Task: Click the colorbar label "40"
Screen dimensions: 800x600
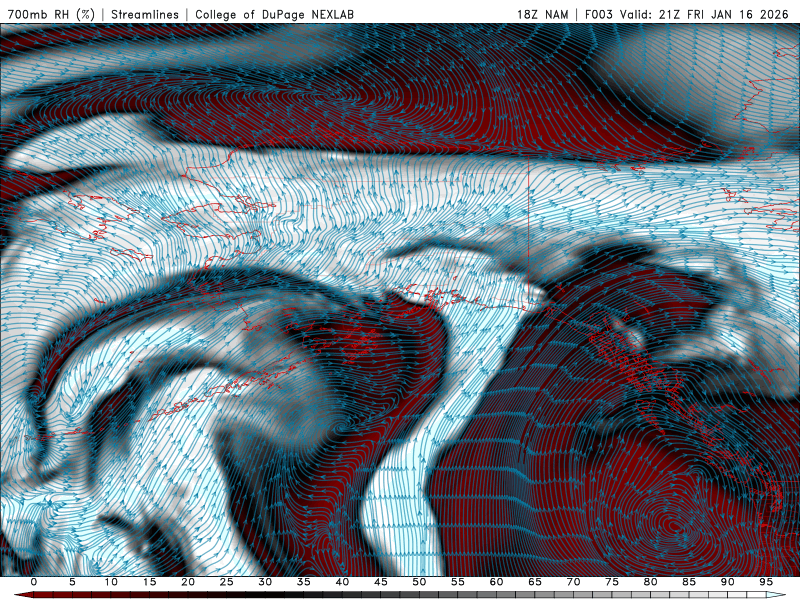Action: pyautogui.click(x=342, y=582)
